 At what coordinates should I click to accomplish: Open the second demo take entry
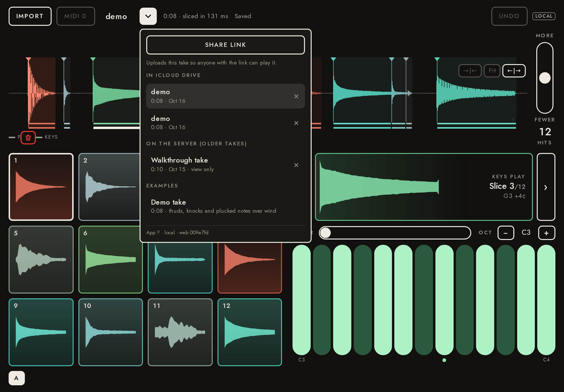(x=225, y=123)
